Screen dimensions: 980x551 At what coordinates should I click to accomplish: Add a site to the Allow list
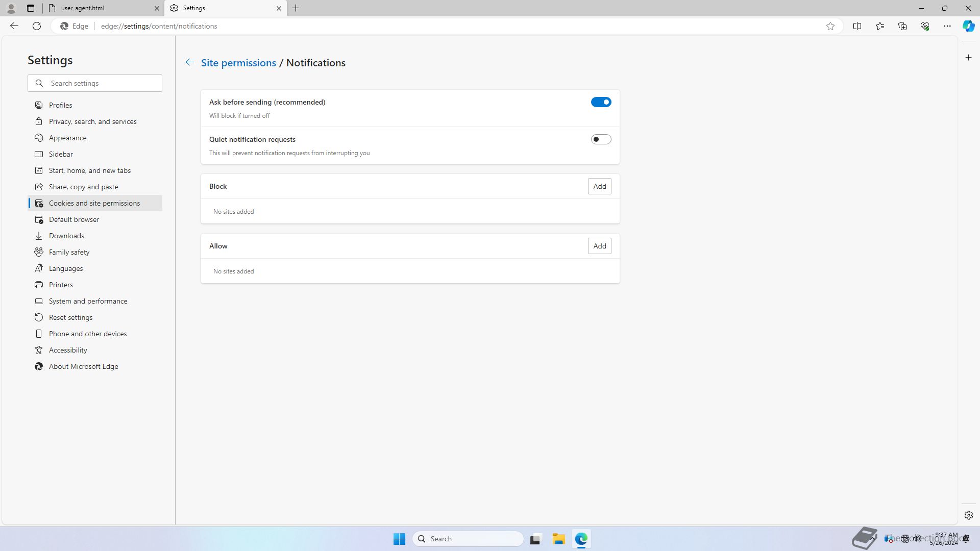pyautogui.click(x=599, y=246)
